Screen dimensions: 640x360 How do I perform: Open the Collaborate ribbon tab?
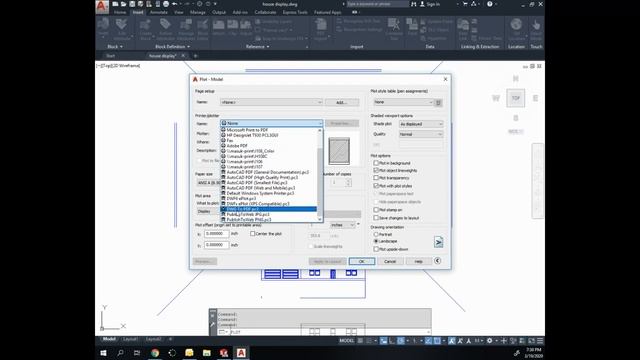click(x=265, y=12)
